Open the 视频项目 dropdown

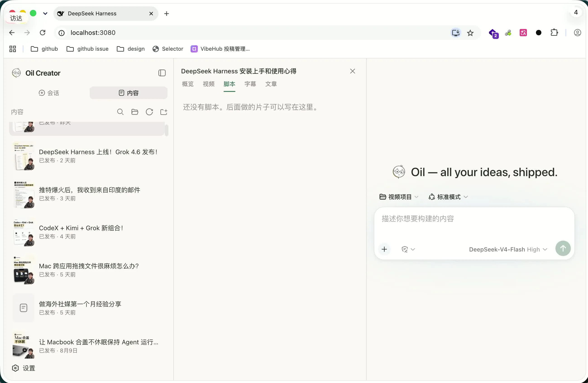coord(399,197)
